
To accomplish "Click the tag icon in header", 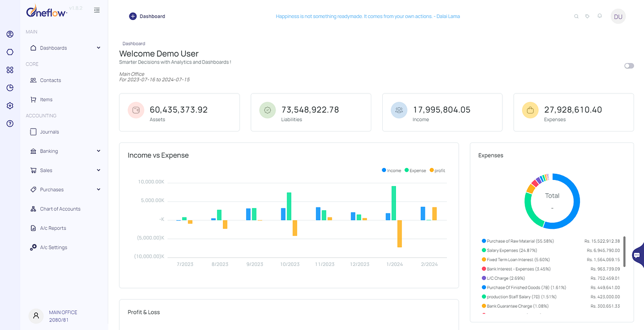I will 588,16.
